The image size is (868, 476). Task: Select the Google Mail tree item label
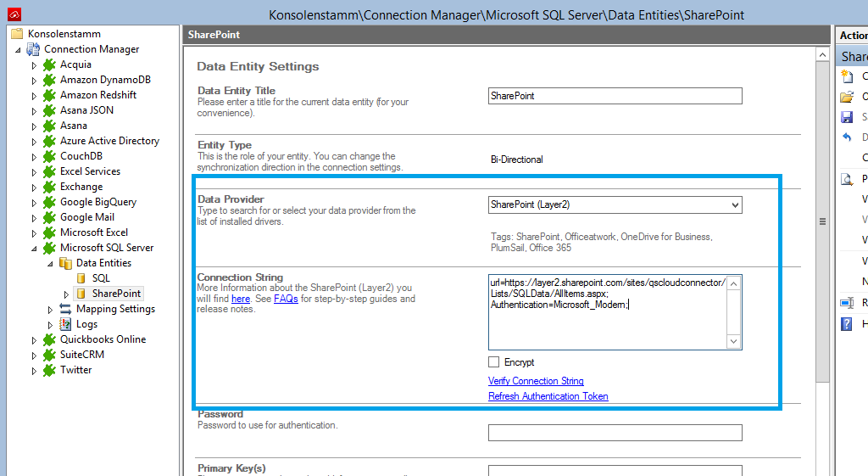pyautogui.click(x=87, y=217)
